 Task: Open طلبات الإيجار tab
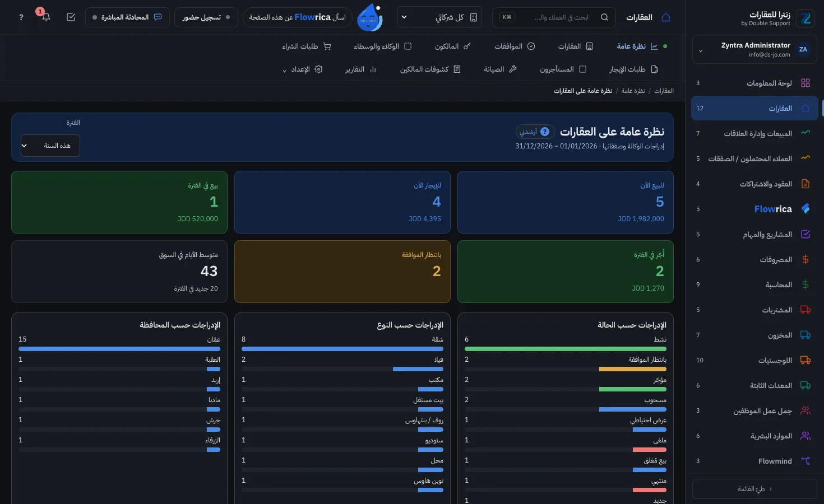(x=633, y=69)
